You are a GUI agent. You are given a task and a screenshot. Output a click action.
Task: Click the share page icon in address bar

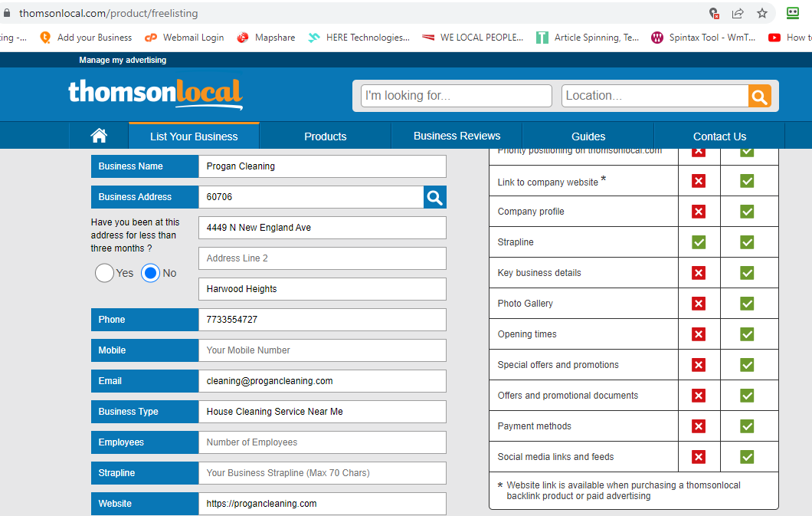pos(738,14)
